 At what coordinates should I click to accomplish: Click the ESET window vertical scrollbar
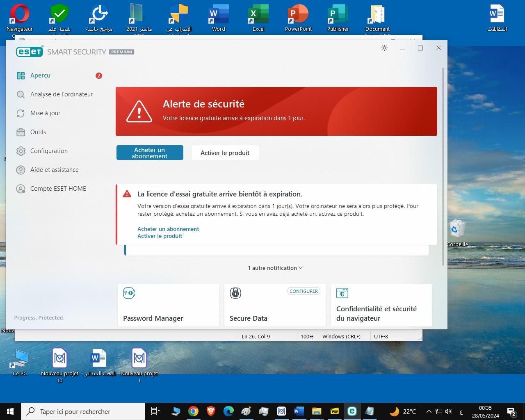[443, 166]
